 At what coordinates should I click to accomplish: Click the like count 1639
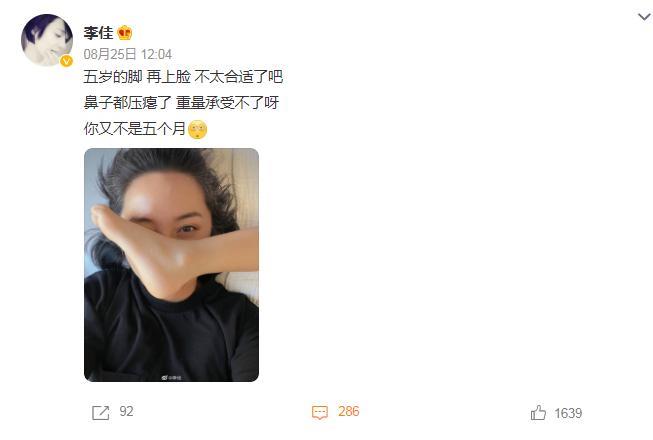(568, 413)
